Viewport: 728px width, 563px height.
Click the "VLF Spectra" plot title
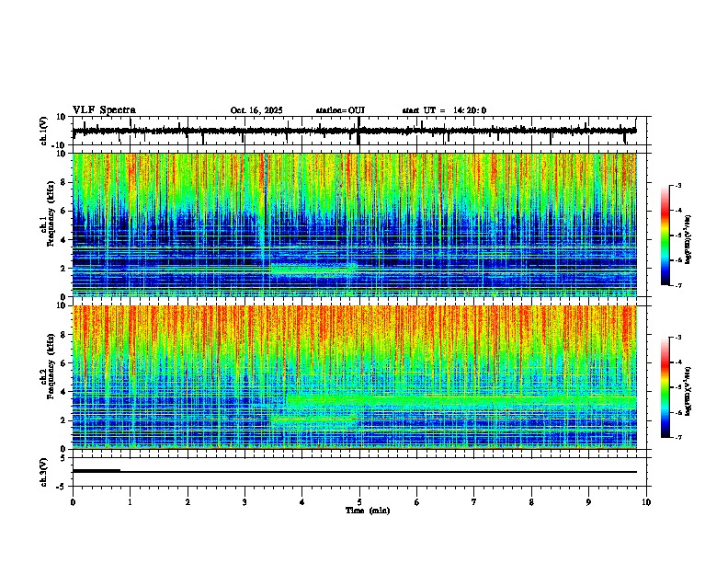pos(104,110)
